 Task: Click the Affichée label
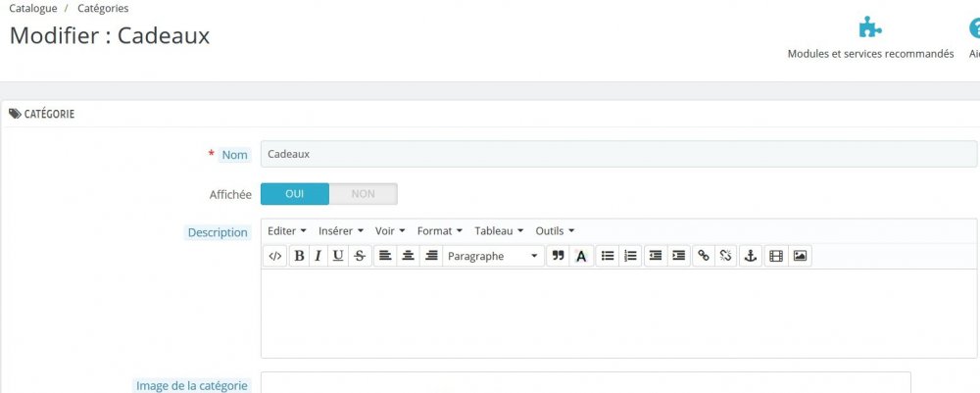[x=230, y=194]
